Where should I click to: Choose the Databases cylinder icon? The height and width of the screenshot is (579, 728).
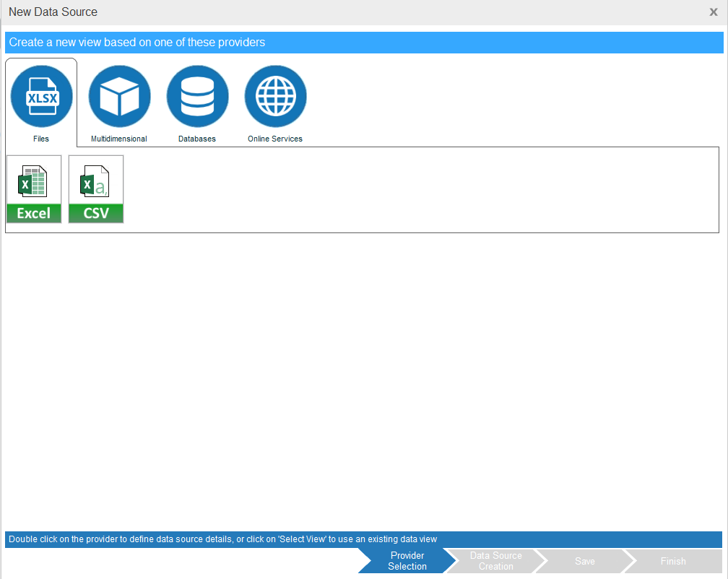pos(197,96)
